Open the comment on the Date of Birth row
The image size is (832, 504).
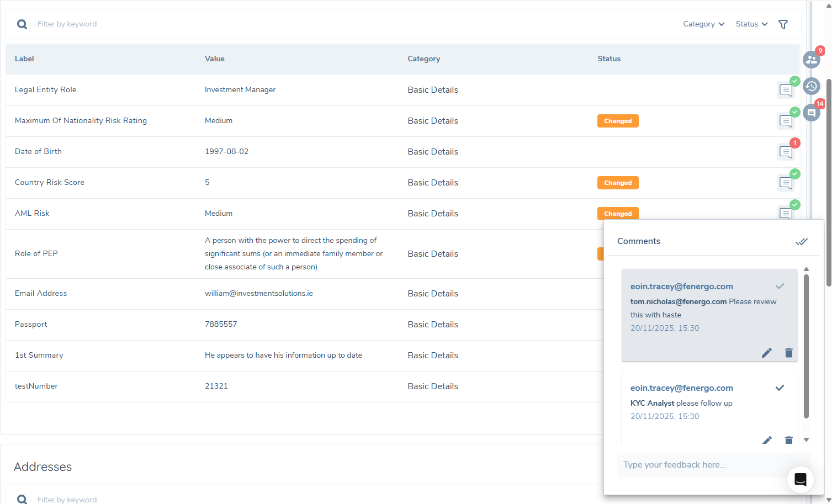[x=785, y=152]
